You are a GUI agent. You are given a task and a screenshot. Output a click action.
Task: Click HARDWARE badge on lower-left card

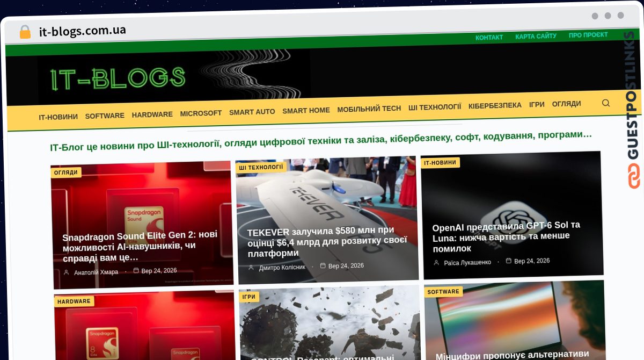(x=74, y=301)
